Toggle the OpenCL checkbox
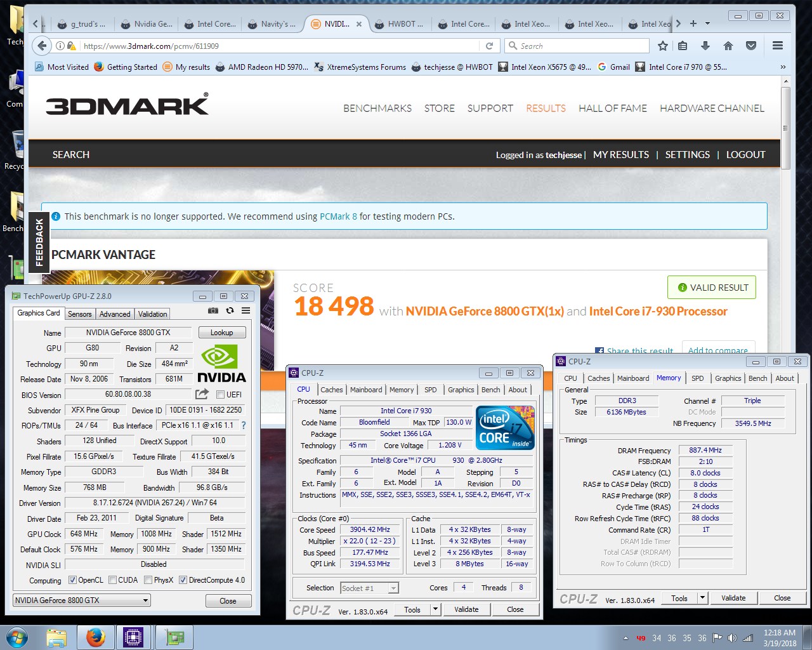This screenshot has width=812, height=650. tap(72, 580)
